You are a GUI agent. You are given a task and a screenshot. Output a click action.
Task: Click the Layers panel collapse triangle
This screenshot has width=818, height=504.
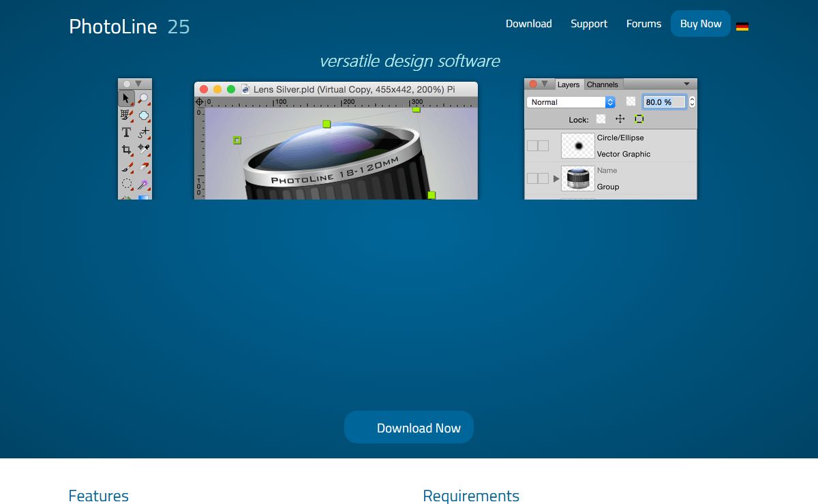click(545, 84)
